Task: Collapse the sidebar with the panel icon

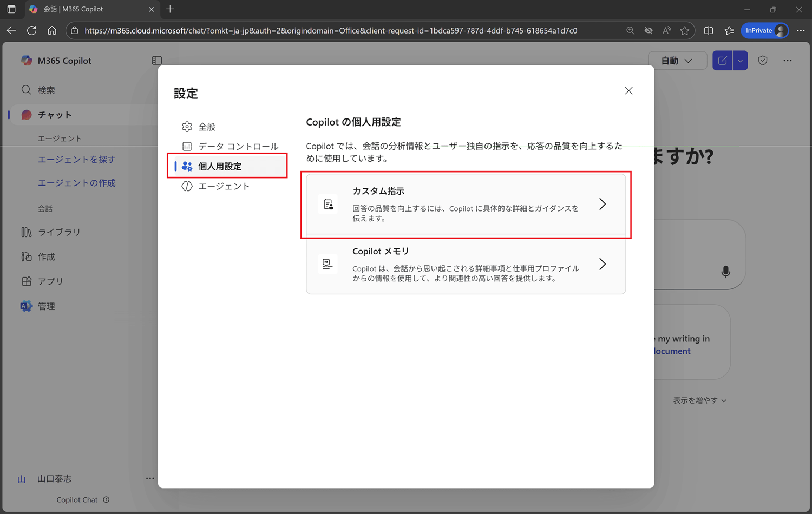Action: [157, 61]
